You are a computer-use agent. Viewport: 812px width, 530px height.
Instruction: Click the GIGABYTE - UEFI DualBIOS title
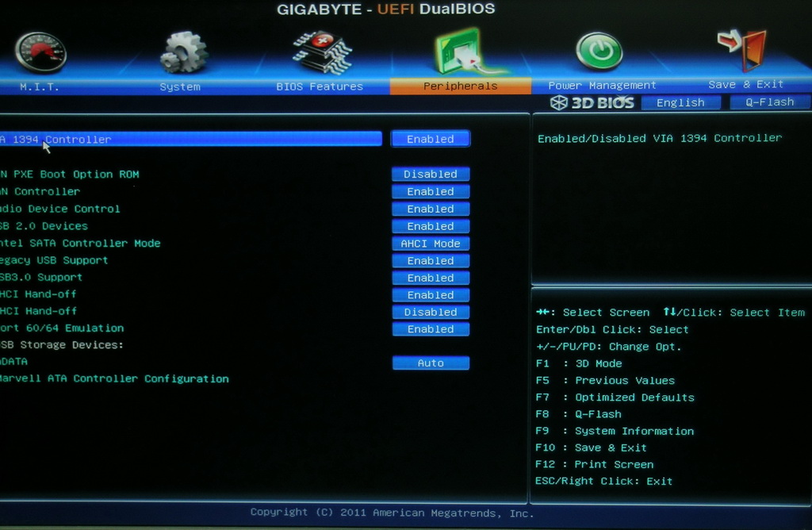(x=386, y=10)
